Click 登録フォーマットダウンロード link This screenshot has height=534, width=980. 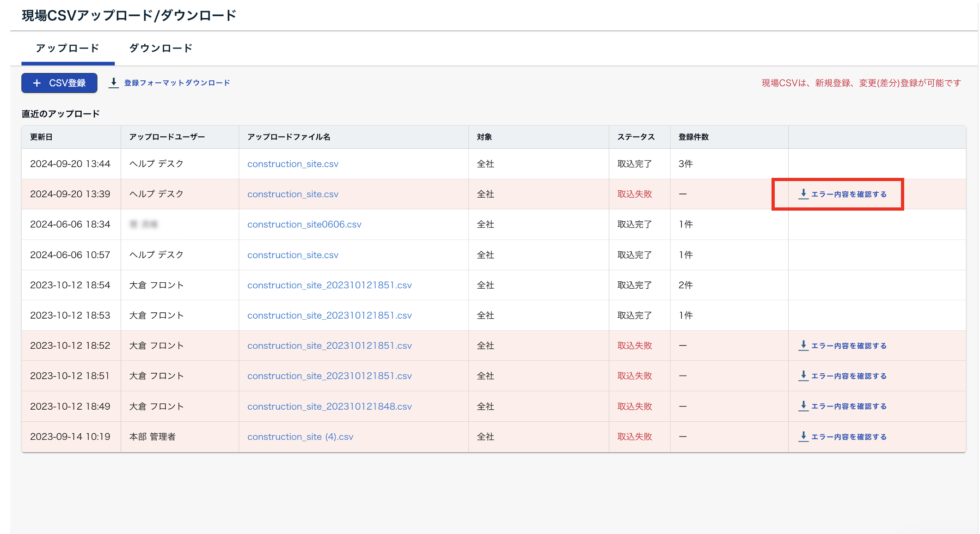click(177, 83)
